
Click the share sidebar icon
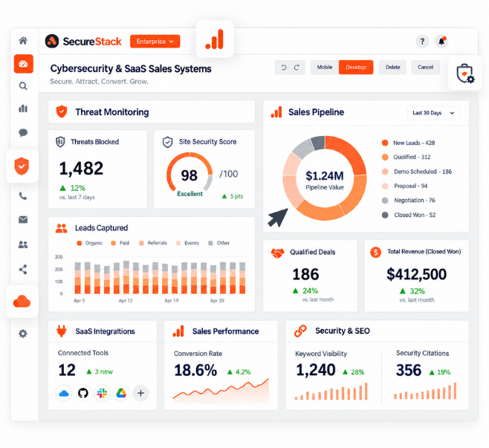(23, 270)
